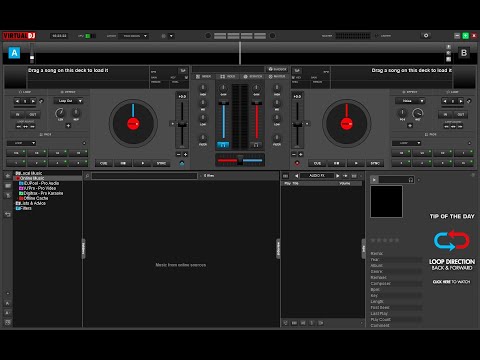Click the loop lock icon on left deck
Screen dimensions: 480x360
(x=42, y=101)
